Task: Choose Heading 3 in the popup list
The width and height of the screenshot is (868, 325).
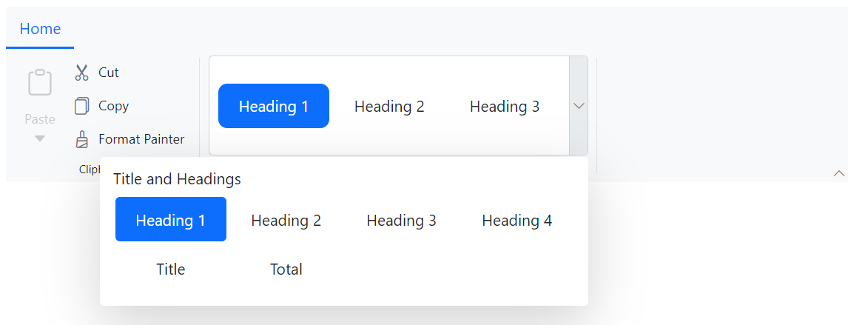Action: tap(402, 220)
